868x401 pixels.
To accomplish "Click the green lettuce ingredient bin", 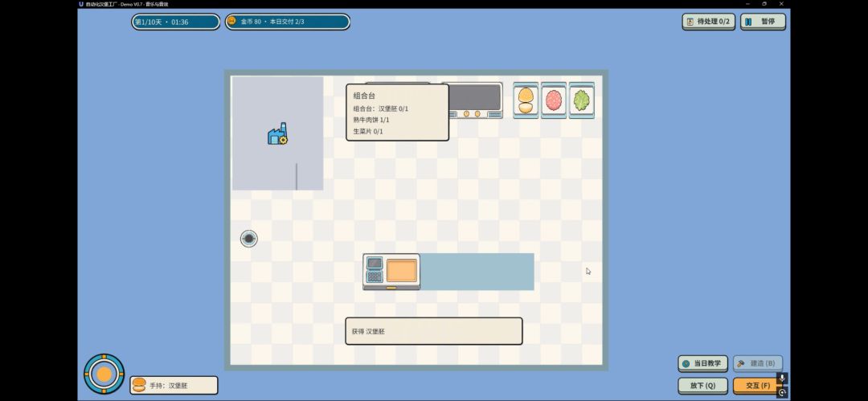I will tap(581, 100).
